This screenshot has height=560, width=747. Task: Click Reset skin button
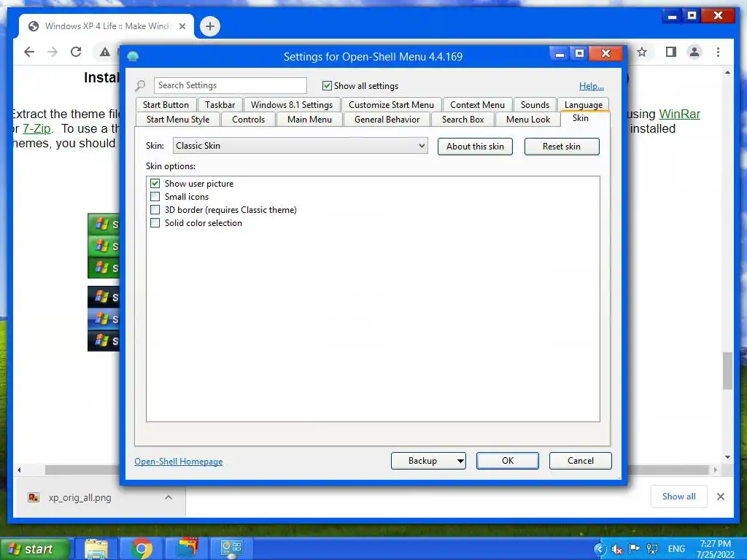562,147
